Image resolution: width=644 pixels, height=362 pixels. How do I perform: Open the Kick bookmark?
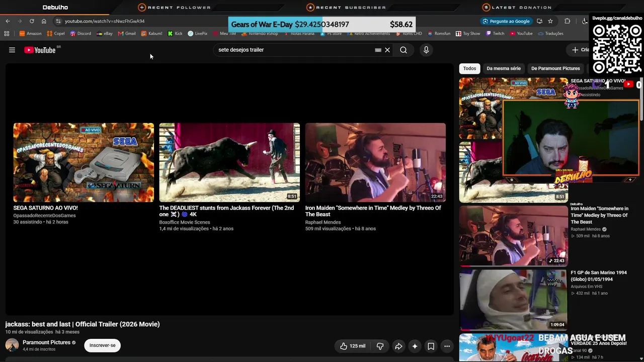click(175, 34)
